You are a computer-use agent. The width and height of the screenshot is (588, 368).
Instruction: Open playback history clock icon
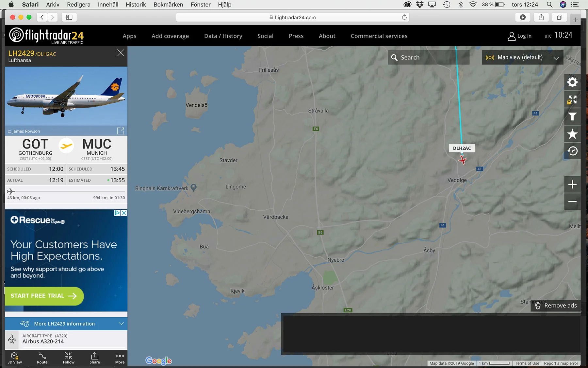tap(572, 151)
